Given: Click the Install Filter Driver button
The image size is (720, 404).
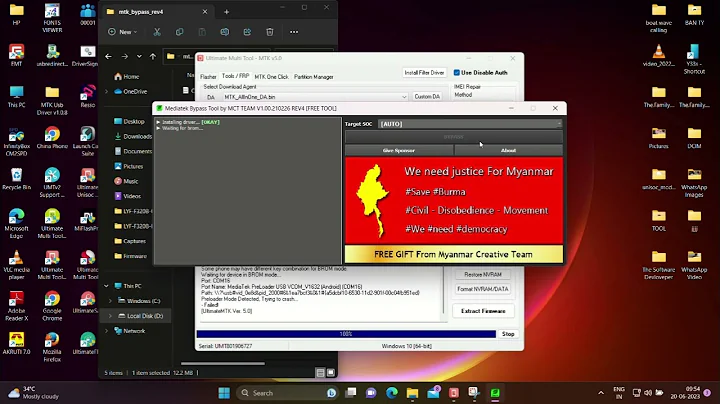Looking at the screenshot, I should coord(424,73).
